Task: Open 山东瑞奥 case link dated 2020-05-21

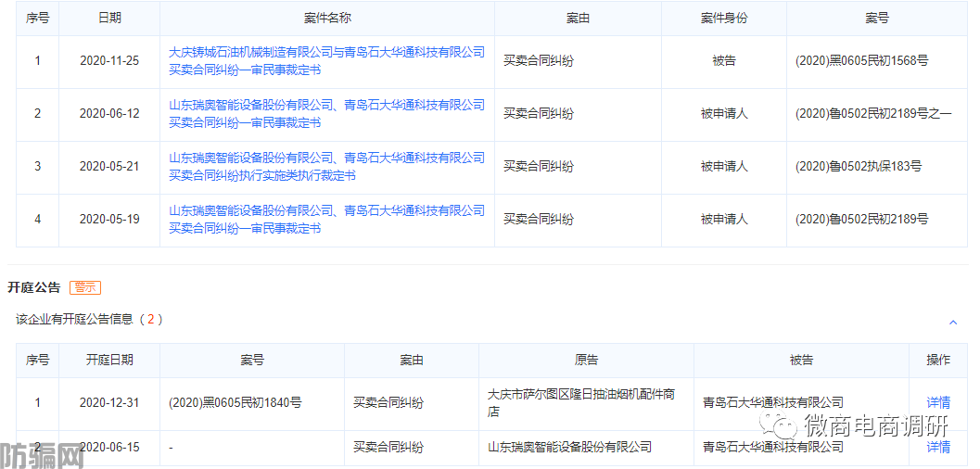Action: [x=326, y=167]
